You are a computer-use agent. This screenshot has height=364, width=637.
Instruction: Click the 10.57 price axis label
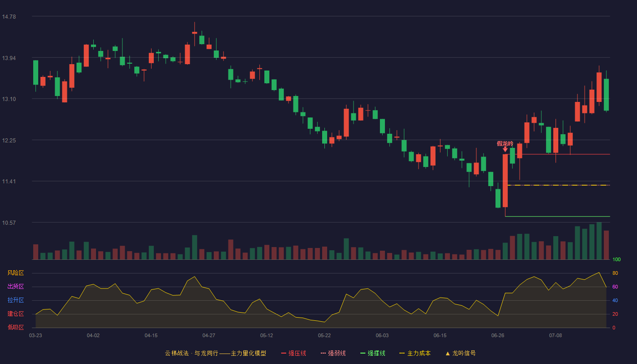9,222
